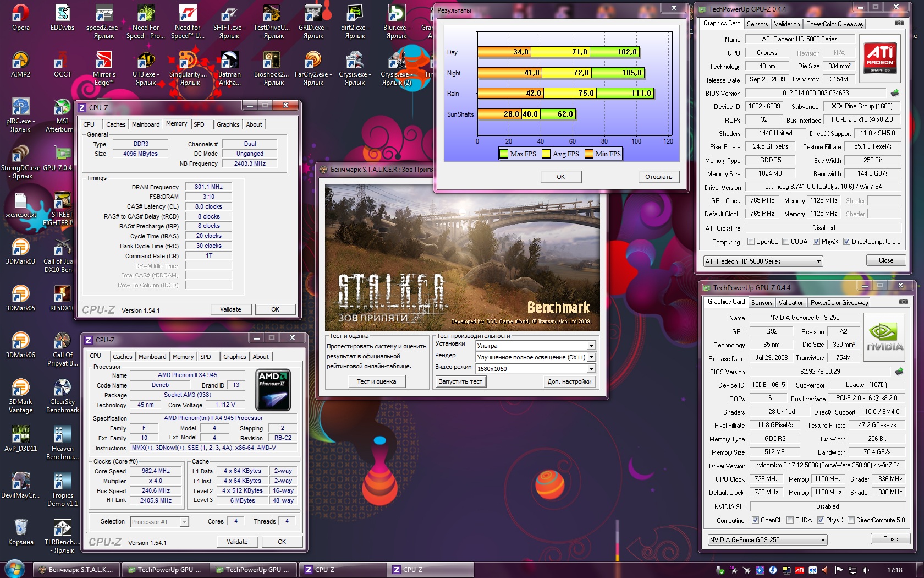Open the Bioshock2 desktop shortcut
This screenshot has width=924, height=578.
(271, 67)
